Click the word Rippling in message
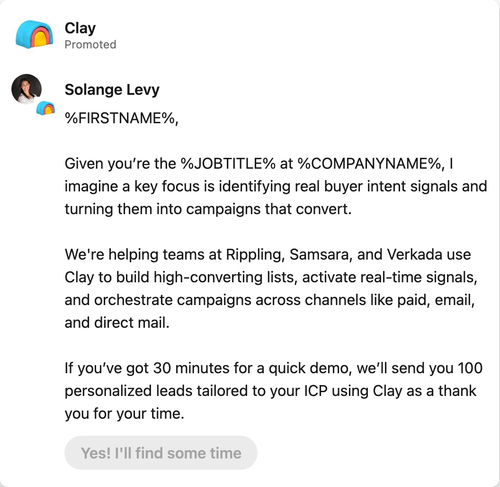The height and width of the screenshot is (487, 500). (255, 255)
